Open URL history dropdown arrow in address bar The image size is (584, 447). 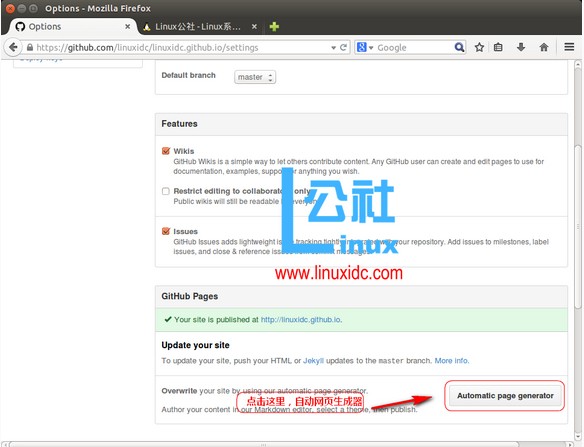coord(333,48)
